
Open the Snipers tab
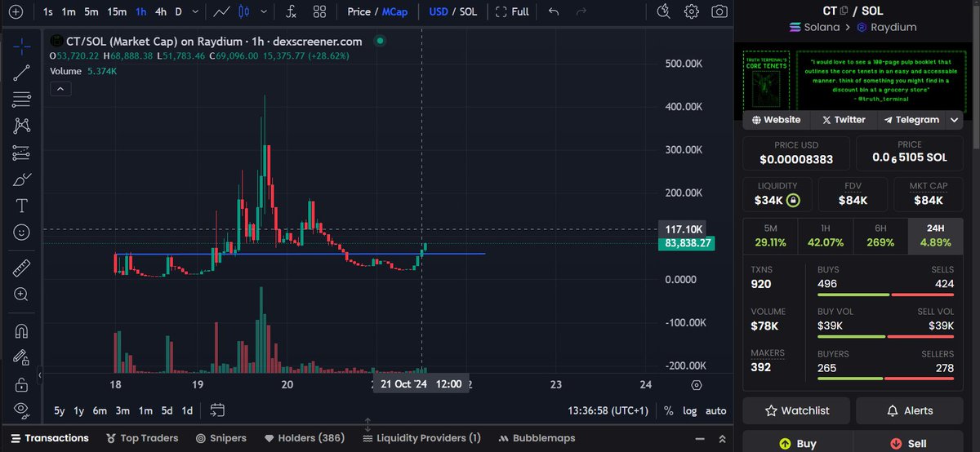223,438
